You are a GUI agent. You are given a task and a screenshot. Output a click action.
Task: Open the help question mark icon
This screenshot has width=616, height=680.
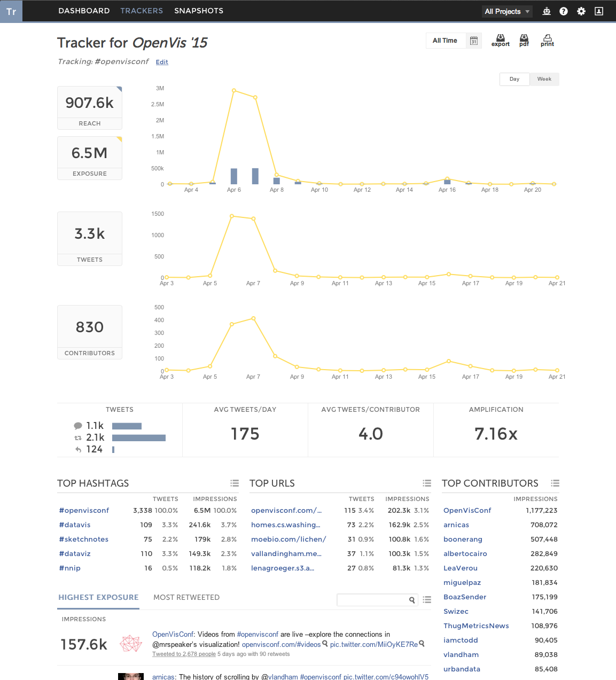(x=564, y=11)
